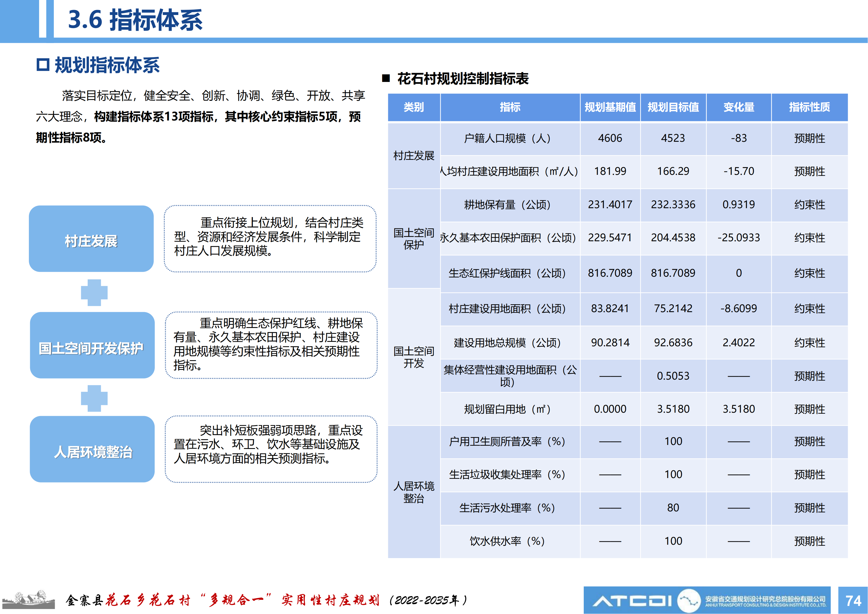Click the 生态红保护线面积（公顷） indicator cell
Screen dimensions: 868x614
tap(510, 274)
